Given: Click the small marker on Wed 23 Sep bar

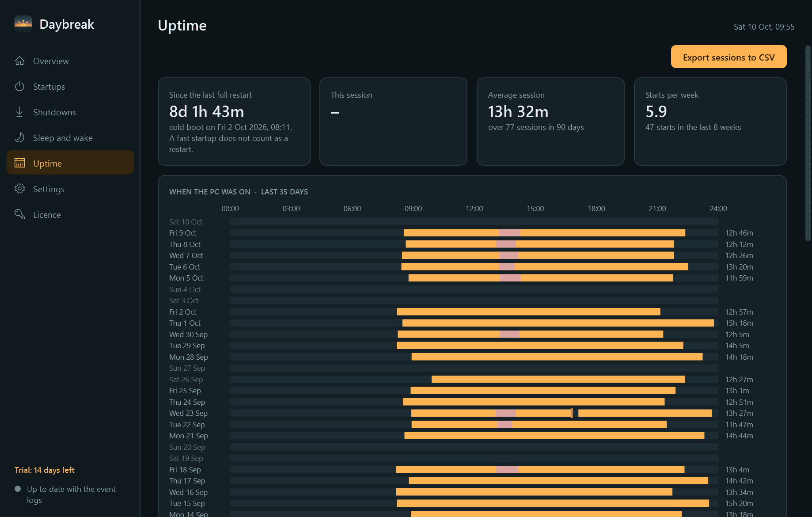Looking at the screenshot, I should click(572, 413).
